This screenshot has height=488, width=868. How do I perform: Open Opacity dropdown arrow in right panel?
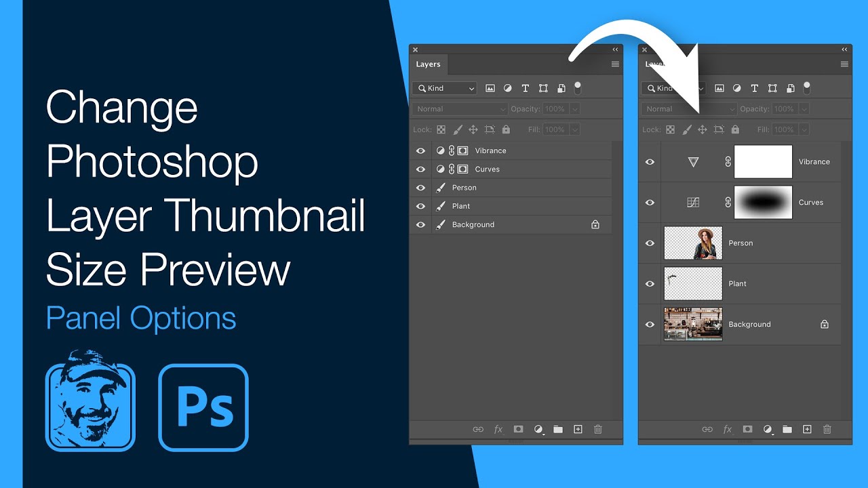[x=804, y=109]
